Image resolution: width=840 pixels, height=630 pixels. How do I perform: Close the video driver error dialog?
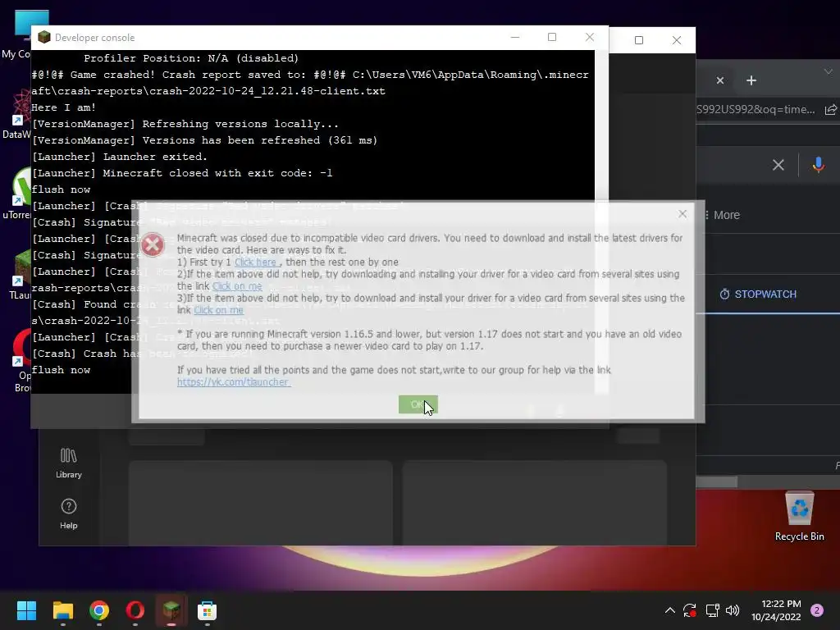coord(682,214)
